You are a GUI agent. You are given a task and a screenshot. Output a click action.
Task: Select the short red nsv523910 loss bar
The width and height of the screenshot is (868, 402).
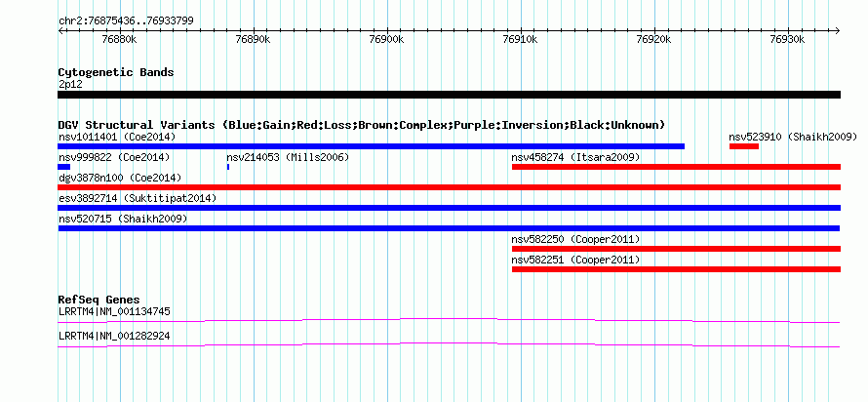point(744,146)
